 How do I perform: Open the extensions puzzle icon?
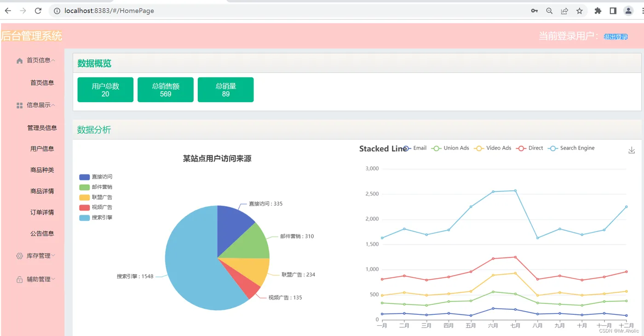point(598,11)
